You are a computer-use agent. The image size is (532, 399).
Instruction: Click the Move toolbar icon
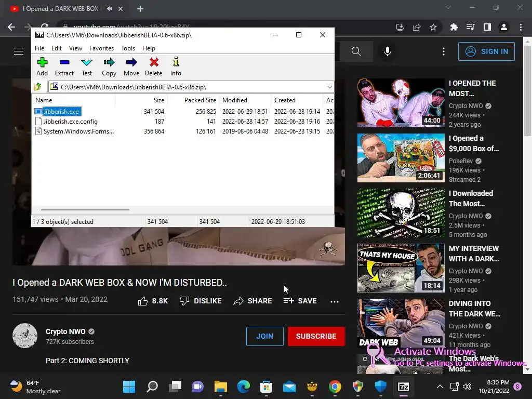point(131,66)
